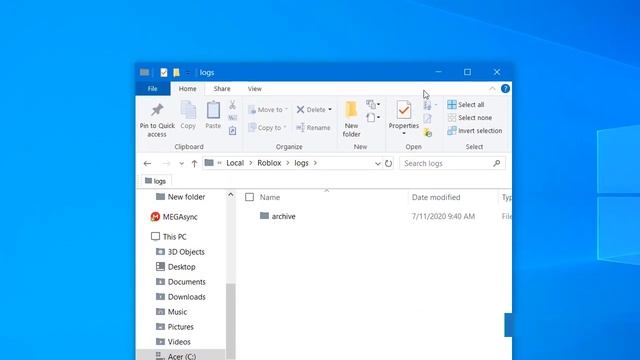Screen dimensions: 640x360
Task: Click navigation pane scroll up arrow
Action: tap(231, 195)
